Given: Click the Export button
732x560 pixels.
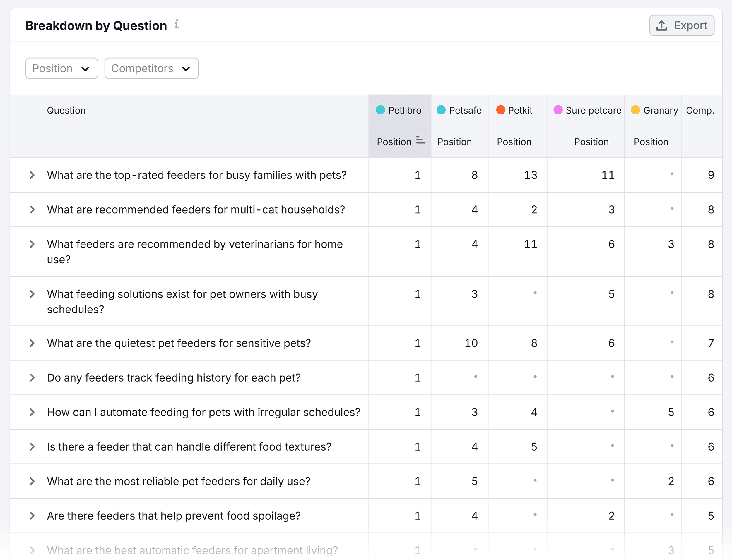Looking at the screenshot, I should pyautogui.click(x=682, y=25).
